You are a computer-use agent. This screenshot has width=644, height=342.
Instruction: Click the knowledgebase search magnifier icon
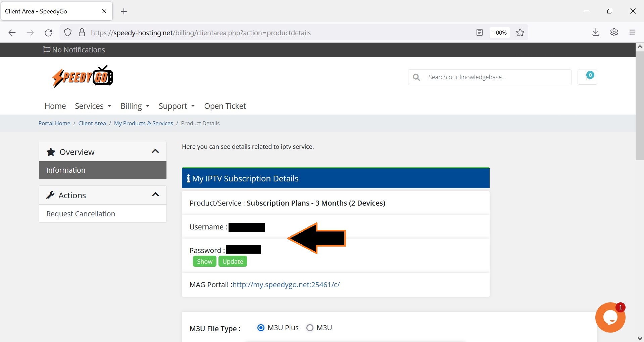click(416, 77)
